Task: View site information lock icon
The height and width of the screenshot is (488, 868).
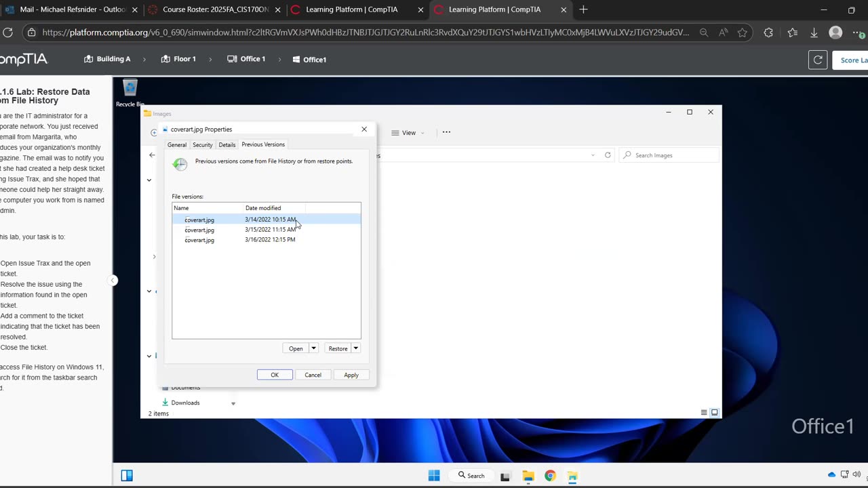Action: 31,33
